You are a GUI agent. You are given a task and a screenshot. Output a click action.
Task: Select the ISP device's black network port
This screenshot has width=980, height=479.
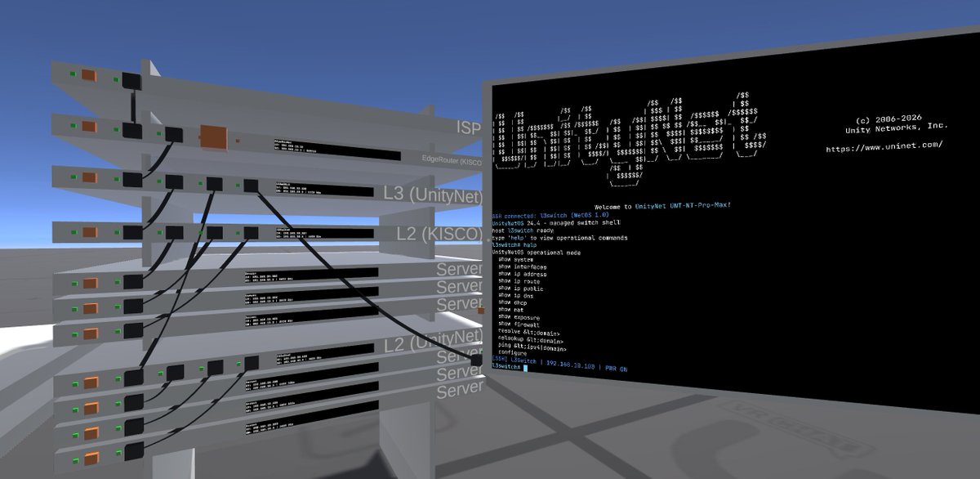coord(132,80)
